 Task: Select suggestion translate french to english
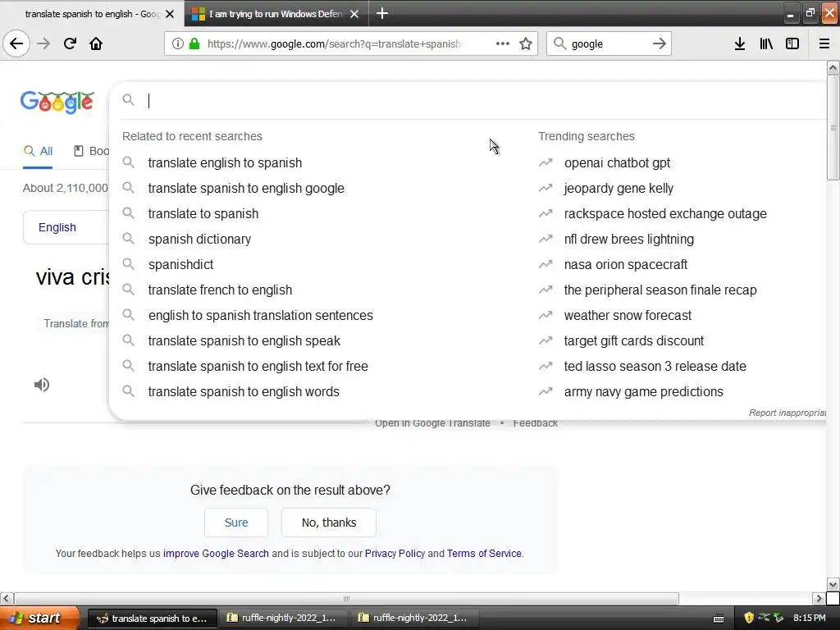220,290
